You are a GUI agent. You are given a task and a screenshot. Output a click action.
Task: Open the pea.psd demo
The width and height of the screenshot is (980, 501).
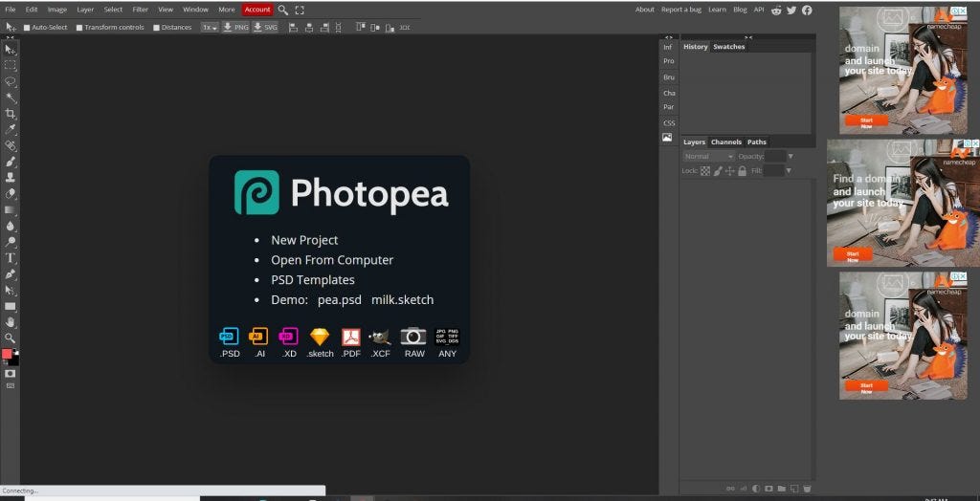[x=340, y=300]
